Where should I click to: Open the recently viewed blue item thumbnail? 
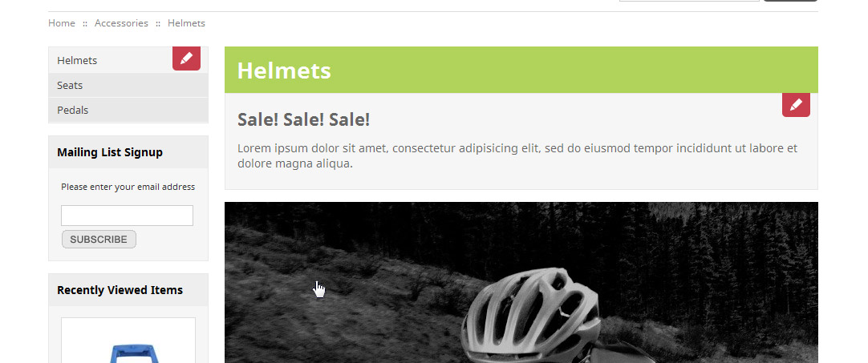pyautogui.click(x=128, y=341)
